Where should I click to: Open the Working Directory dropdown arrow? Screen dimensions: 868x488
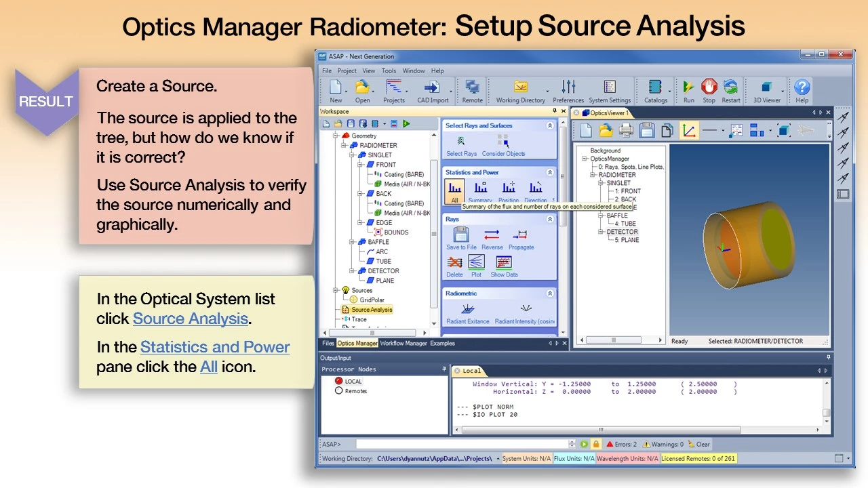click(547, 90)
